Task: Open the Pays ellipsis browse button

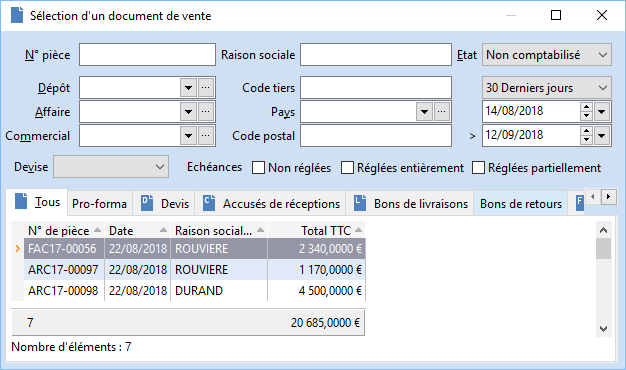Action: click(x=442, y=112)
